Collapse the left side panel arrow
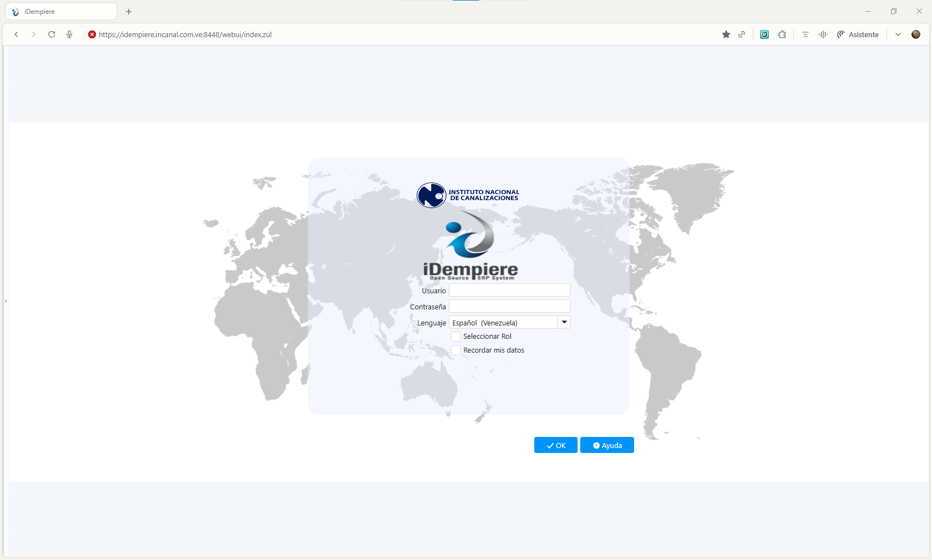 [6, 301]
